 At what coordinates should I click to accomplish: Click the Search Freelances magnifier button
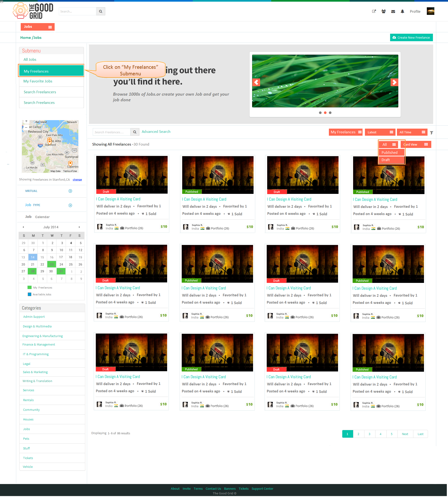(135, 132)
